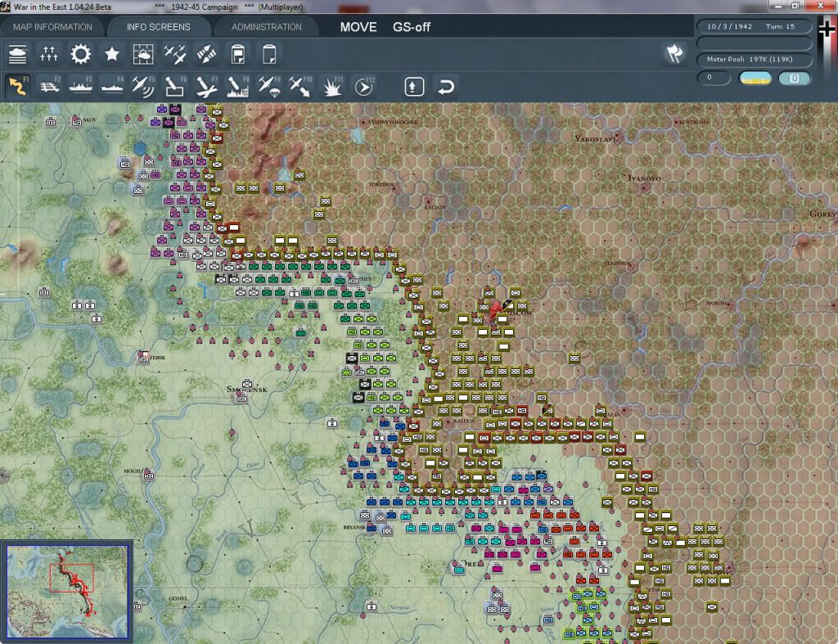Click the undo move arrow icon
The image size is (838, 644).
pyautogui.click(x=446, y=87)
